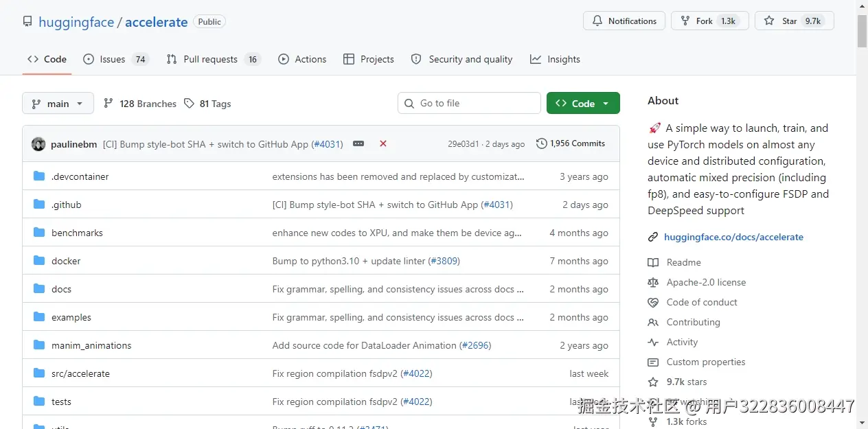The image size is (868, 429).
Task: Open the docker folder
Action: pyautogui.click(x=66, y=261)
